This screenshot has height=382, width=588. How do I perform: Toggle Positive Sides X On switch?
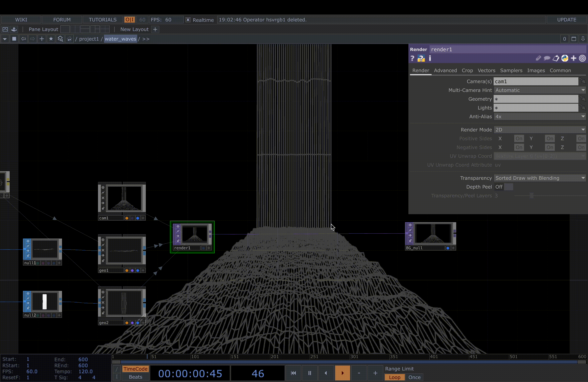[519, 138]
